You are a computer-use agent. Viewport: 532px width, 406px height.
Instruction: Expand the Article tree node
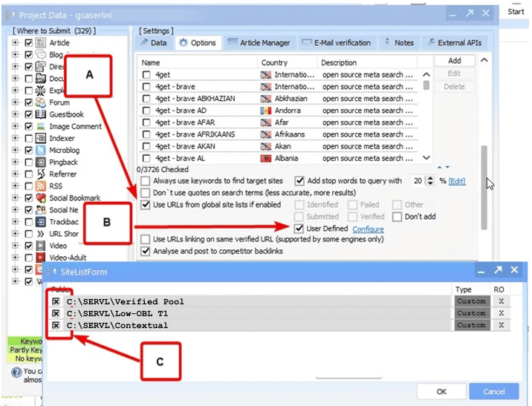tap(15, 43)
